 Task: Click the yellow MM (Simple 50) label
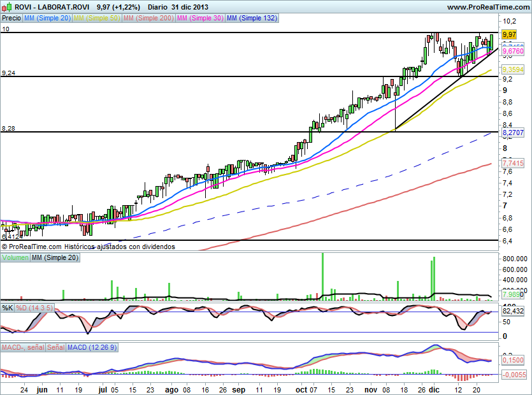click(96, 18)
